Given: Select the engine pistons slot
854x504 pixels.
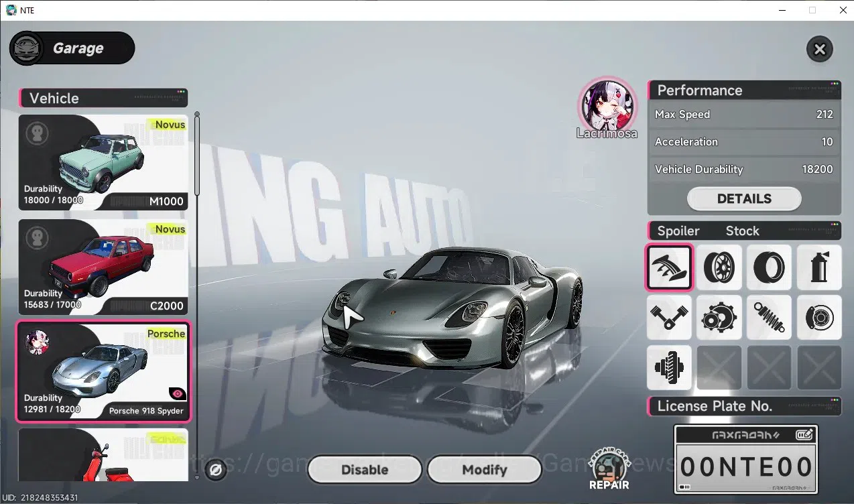Looking at the screenshot, I should click(669, 317).
